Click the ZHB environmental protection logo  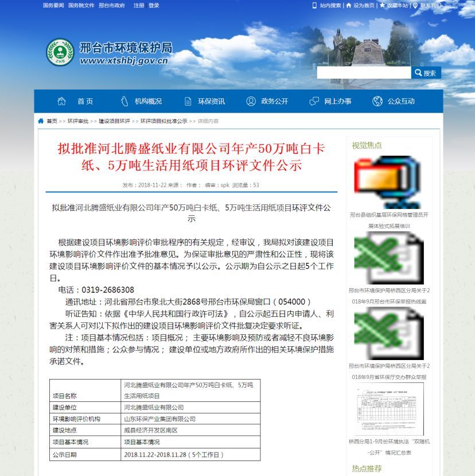pos(60,52)
